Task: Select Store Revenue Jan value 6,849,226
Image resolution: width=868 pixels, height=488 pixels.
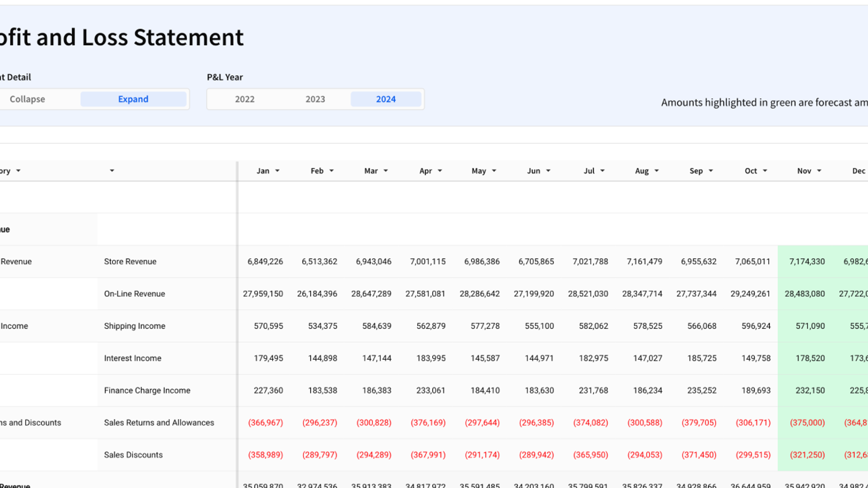Action: pyautogui.click(x=265, y=262)
